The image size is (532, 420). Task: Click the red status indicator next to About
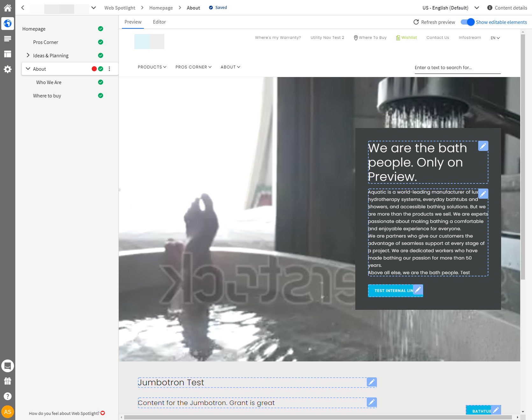94,68
